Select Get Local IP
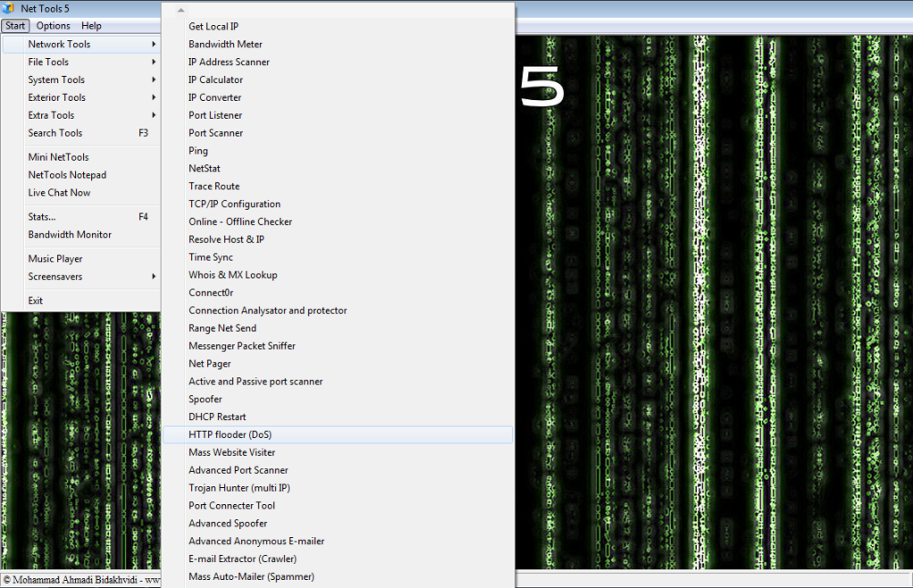The height and width of the screenshot is (588, 913). point(337,27)
